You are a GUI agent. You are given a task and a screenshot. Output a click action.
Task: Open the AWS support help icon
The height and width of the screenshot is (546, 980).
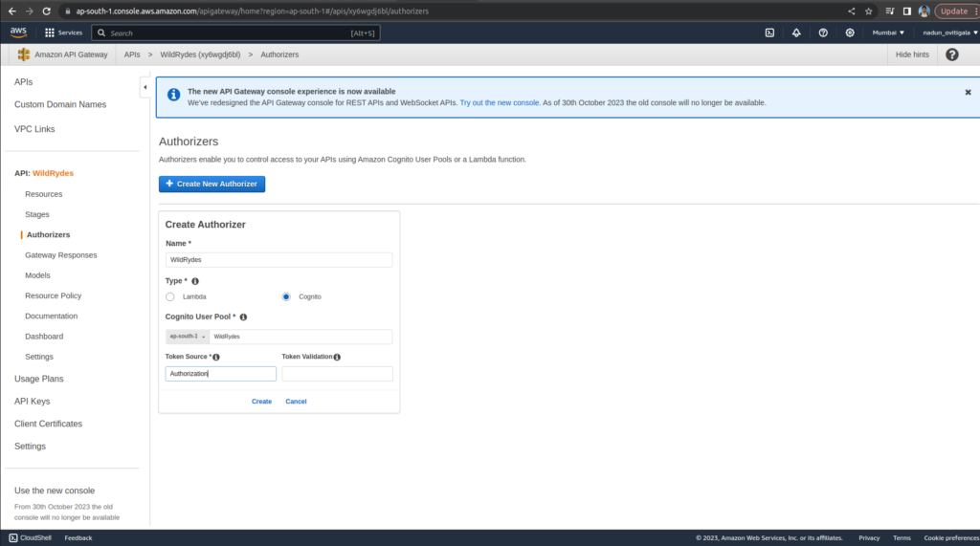point(823,33)
